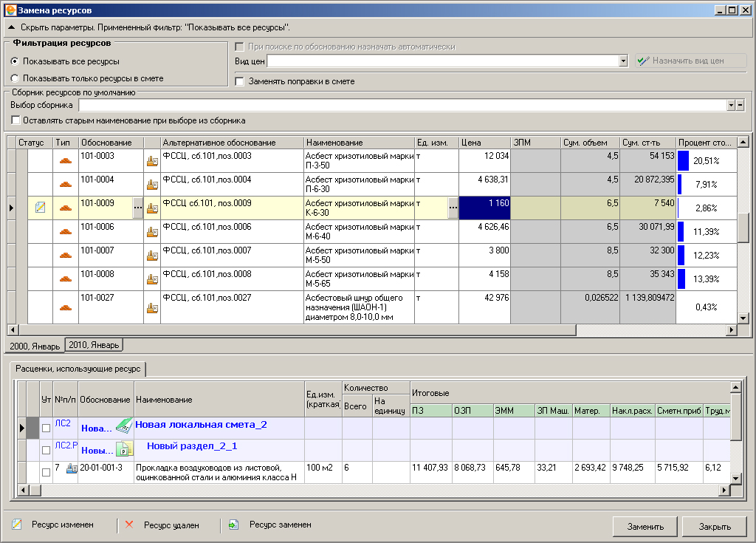The width and height of the screenshot is (756, 543).
Task: Click alternative source icon for ФССЦ поз.0009
Action: (x=152, y=208)
